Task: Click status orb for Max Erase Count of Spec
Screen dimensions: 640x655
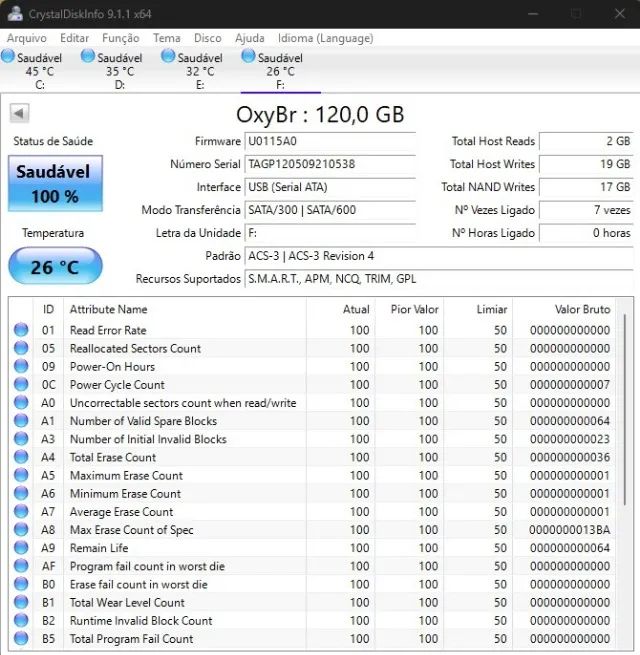Action: pos(21,530)
